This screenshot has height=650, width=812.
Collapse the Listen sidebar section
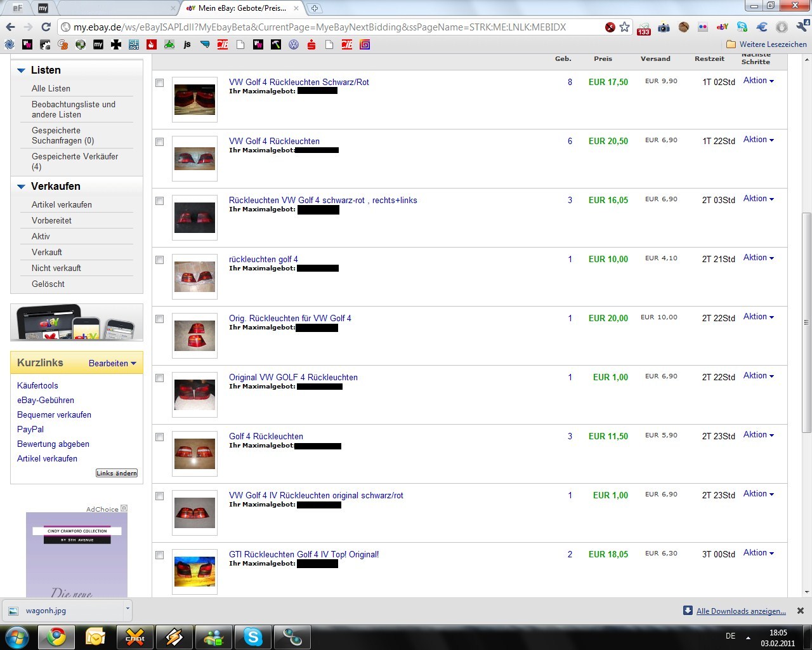[21, 70]
